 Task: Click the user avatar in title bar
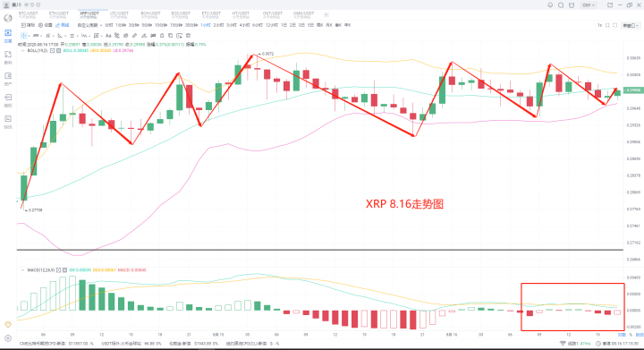tap(6, 5)
